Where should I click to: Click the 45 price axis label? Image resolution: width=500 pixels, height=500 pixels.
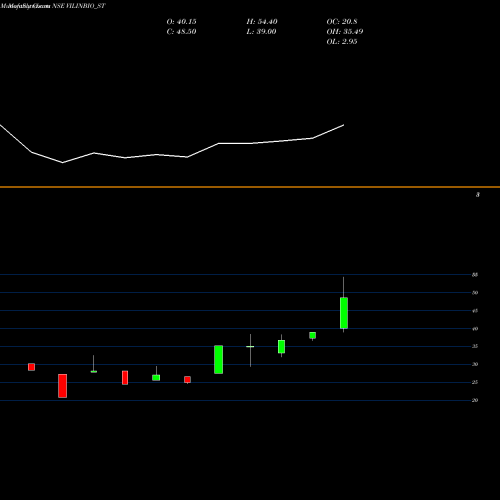point(475,311)
